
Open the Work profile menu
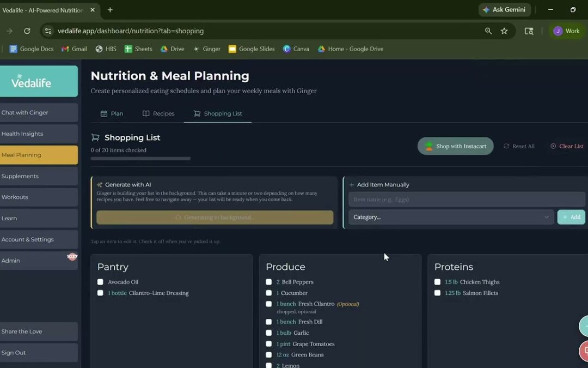coord(567,31)
